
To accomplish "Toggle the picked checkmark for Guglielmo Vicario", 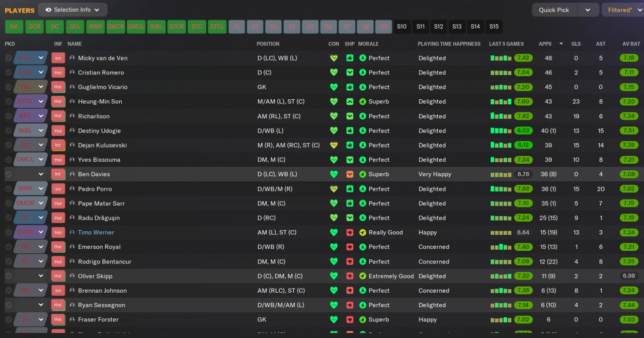I will click(9, 87).
